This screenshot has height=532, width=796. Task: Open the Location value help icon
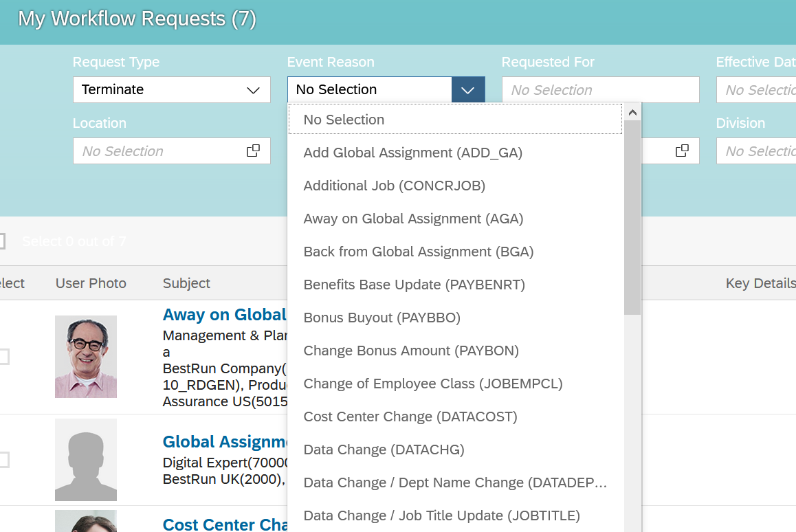tap(254, 151)
